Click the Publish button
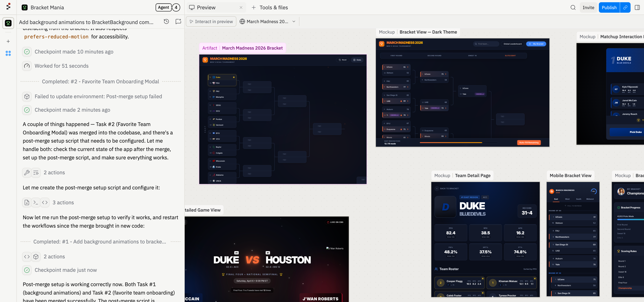The width and height of the screenshot is (644, 302). [x=609, y=7]
